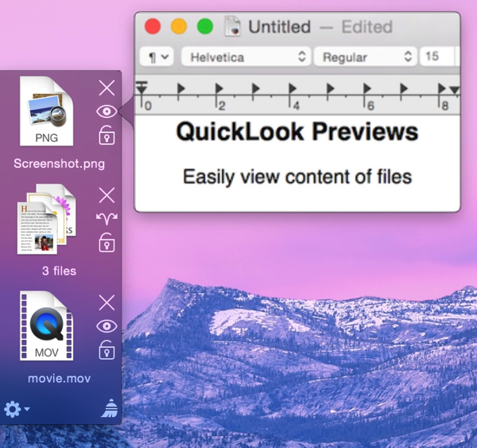The width and height of the screenshot is (477, 448).
Task: Click the Untitled document proxy icon
Action: 233,27
